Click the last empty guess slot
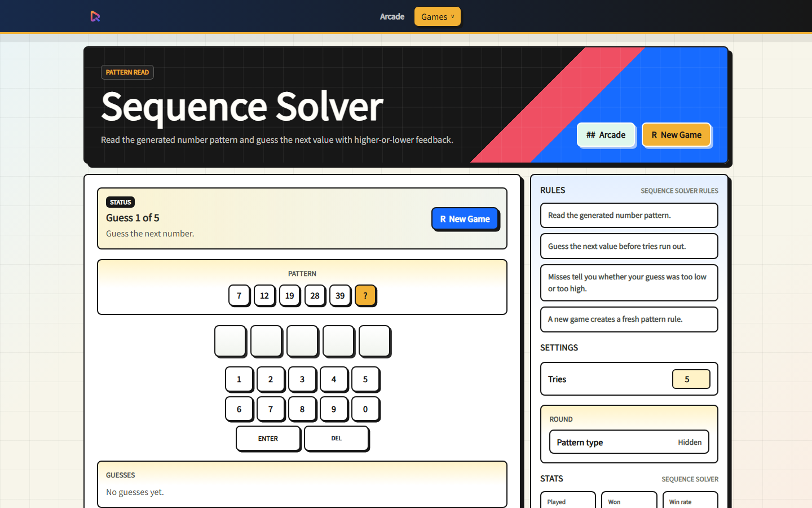Image resolution: width=812 pixels, height=508 pixels. click(x=374, y=341)
